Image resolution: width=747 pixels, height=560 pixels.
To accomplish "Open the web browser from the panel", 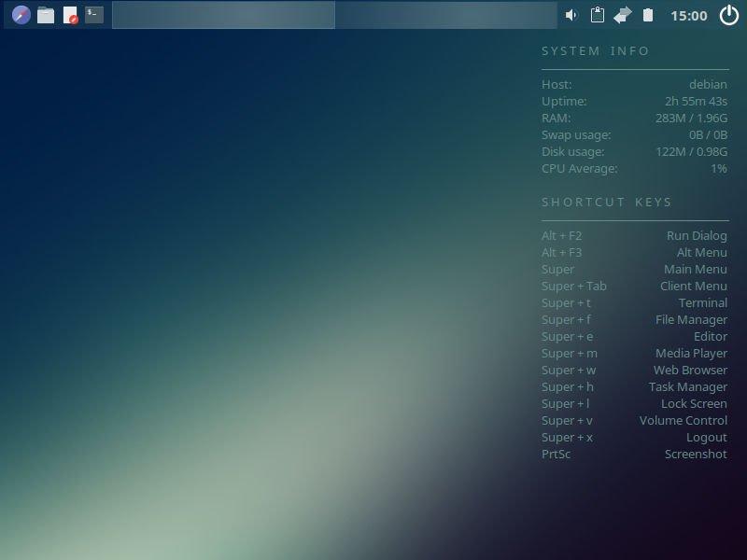I will [x=21, y=15].
